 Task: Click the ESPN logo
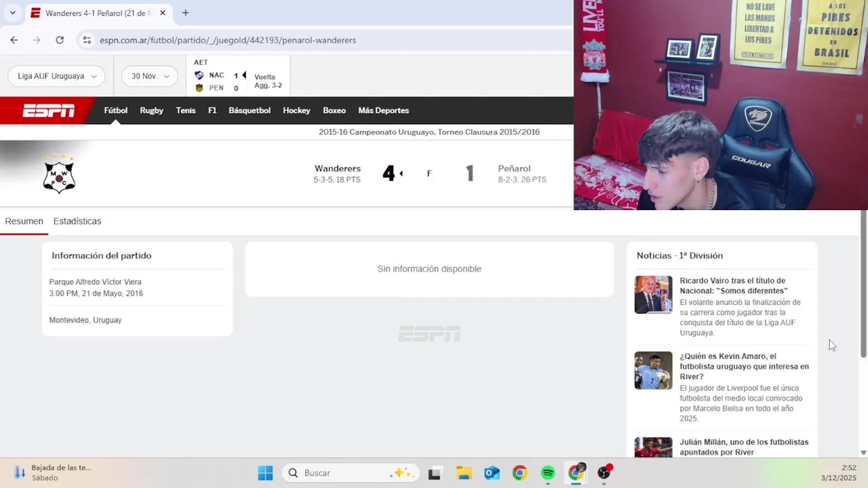coord(48,110)
